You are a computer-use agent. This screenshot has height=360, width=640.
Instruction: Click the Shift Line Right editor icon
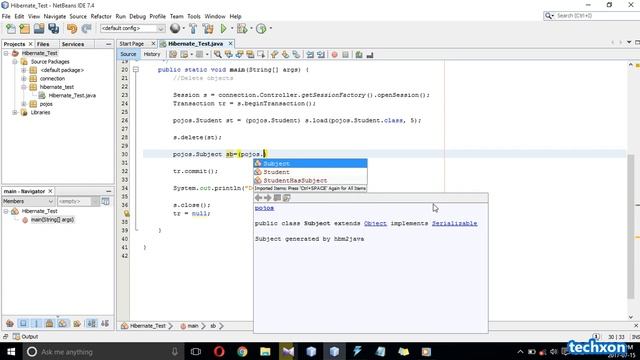pos(321,54)
